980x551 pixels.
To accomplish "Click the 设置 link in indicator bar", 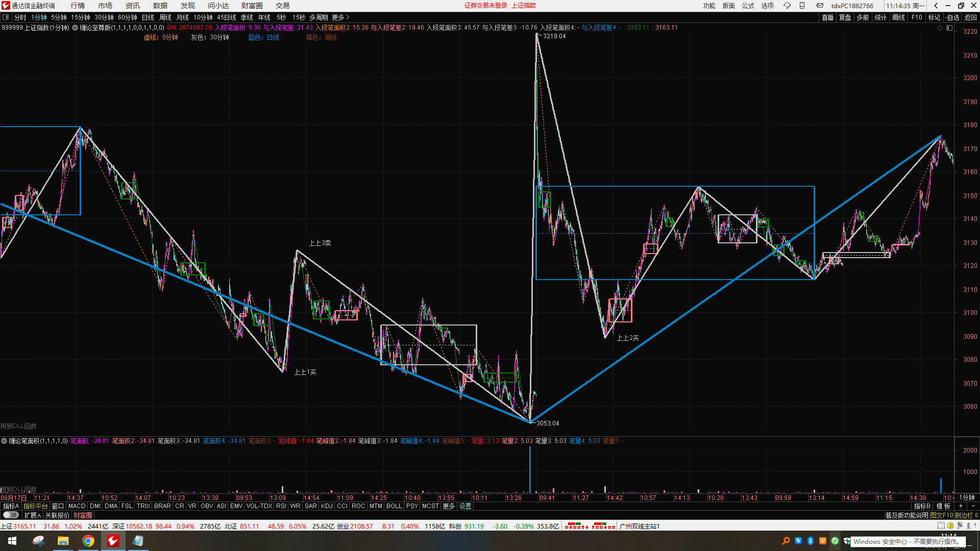I will [x=465, y=506].
